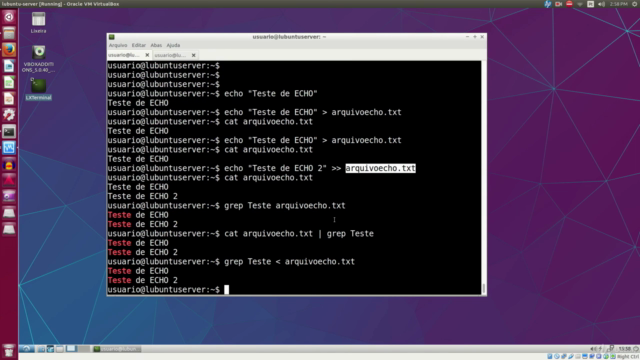Open the host network Wi-Fi indicator
Image resolution: width=640 pixels, height=360 pixels.
coord(580,4)
